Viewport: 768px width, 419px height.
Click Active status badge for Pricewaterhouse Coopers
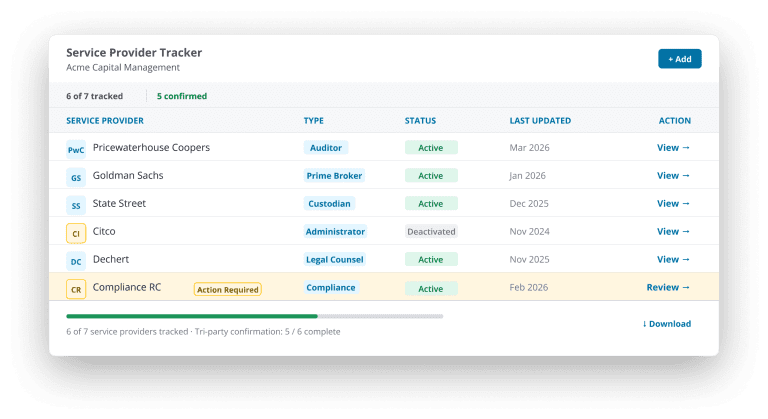tap(431, 148)
